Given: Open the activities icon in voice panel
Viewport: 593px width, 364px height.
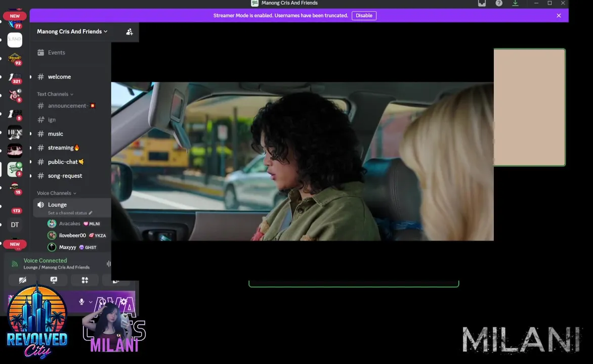Looking at the screenshot, I should (x=84, y=280).
